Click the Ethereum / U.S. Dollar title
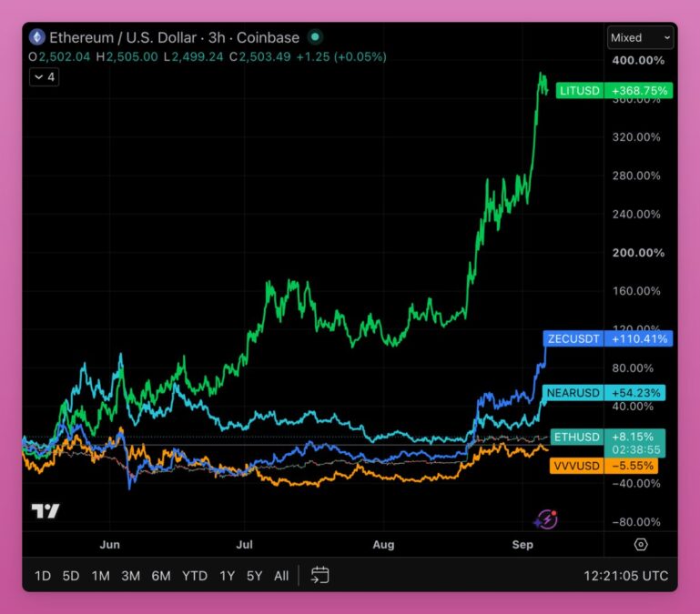700x614 pixels. pos(123,37)
